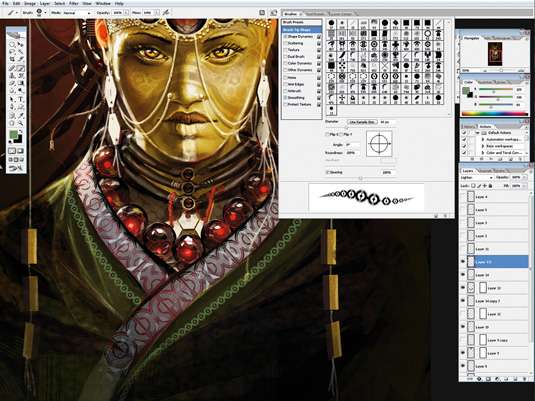
Task: Select the Slice tool
Action: coord(21,59)
